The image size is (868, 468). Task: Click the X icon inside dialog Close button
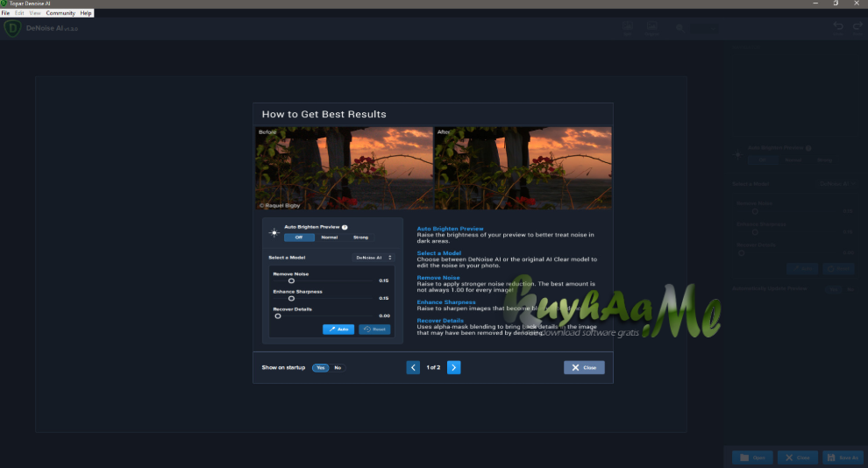click(575, 367)
